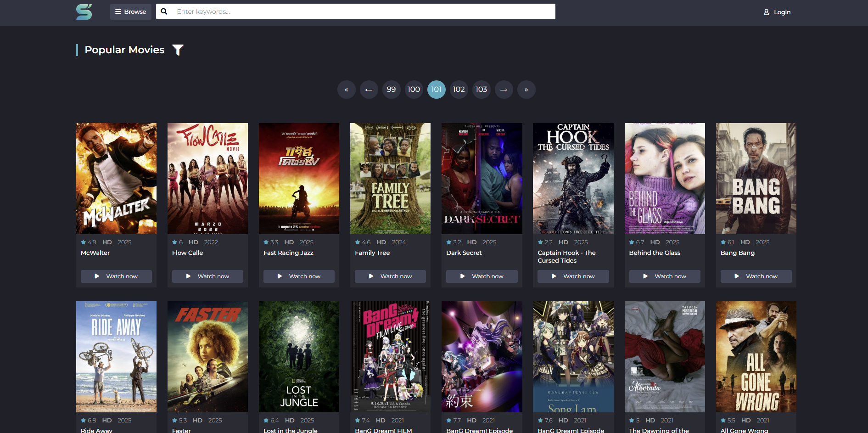
Task: Open the Lost in the Jungle poster
Action: pyautogui.click(x=298, y=357)
